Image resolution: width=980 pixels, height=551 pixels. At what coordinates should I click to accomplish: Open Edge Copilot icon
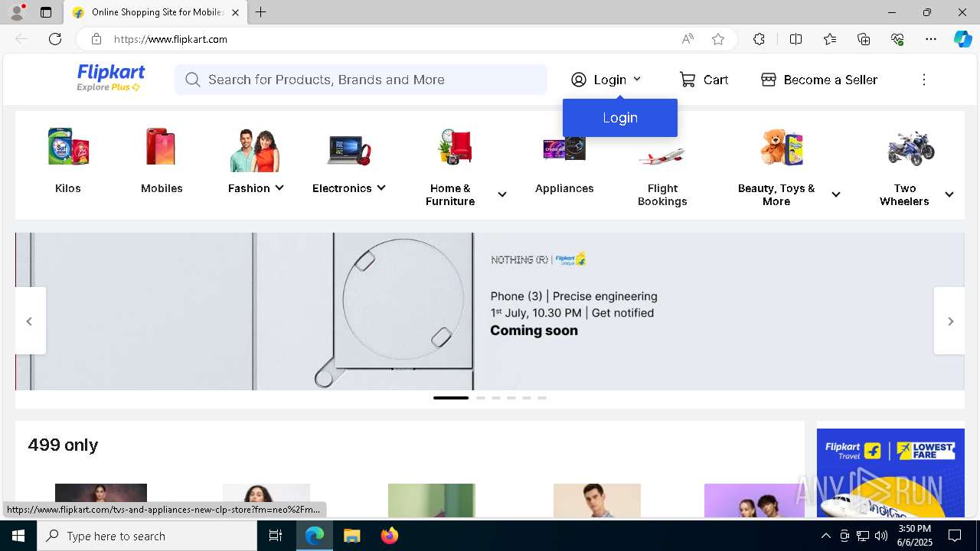point(962,39)
